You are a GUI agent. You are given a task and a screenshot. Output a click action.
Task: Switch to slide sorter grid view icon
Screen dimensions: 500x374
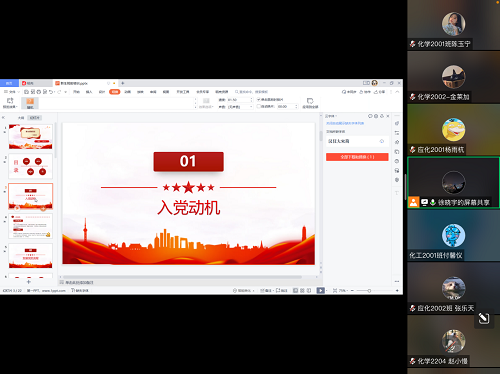[x=302, y=291]
